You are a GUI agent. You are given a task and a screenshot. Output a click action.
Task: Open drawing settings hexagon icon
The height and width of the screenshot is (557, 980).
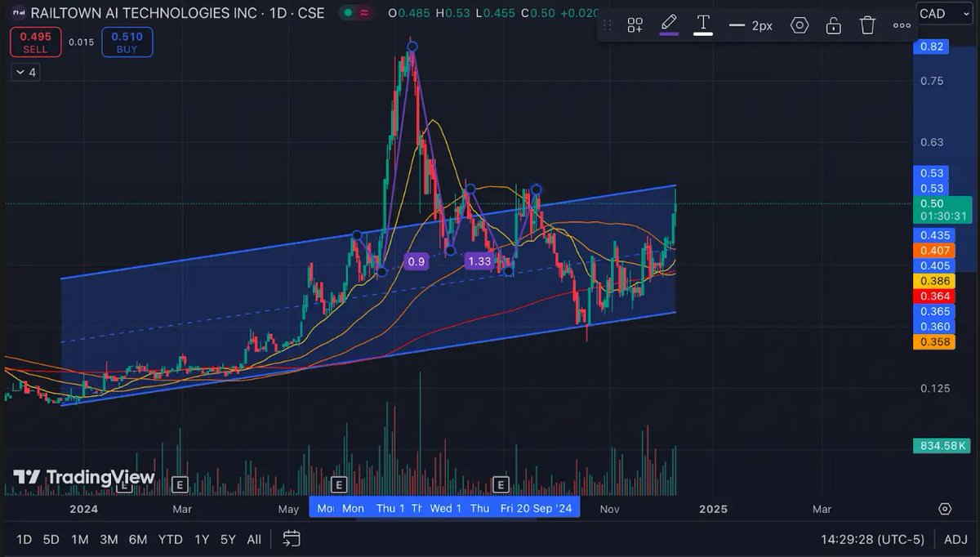point(800,25)
